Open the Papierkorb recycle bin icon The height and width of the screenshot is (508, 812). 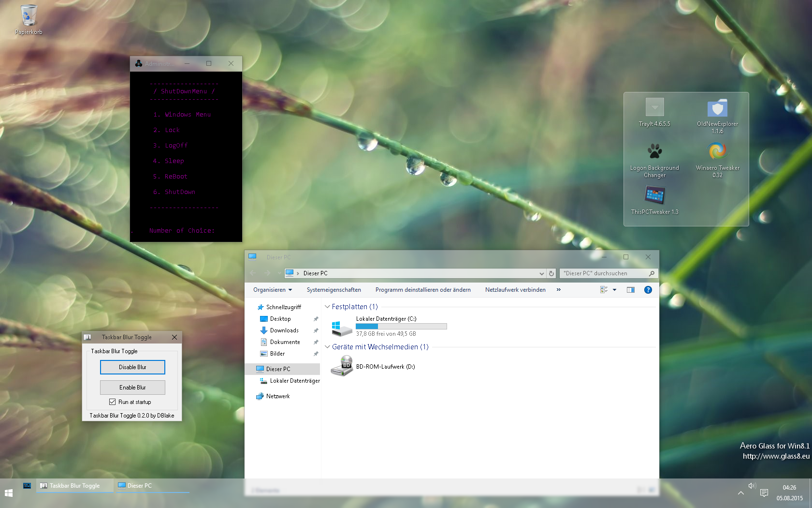(29, 20)
